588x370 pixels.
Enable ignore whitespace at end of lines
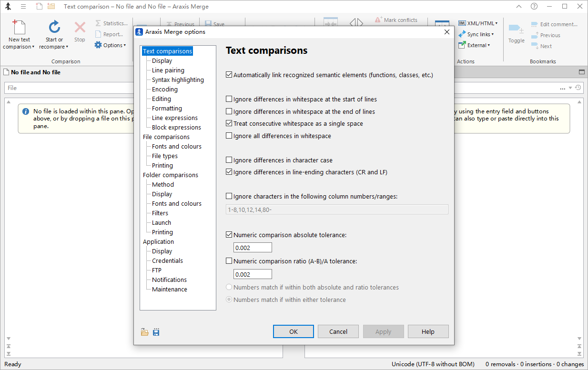pos(229,111)
